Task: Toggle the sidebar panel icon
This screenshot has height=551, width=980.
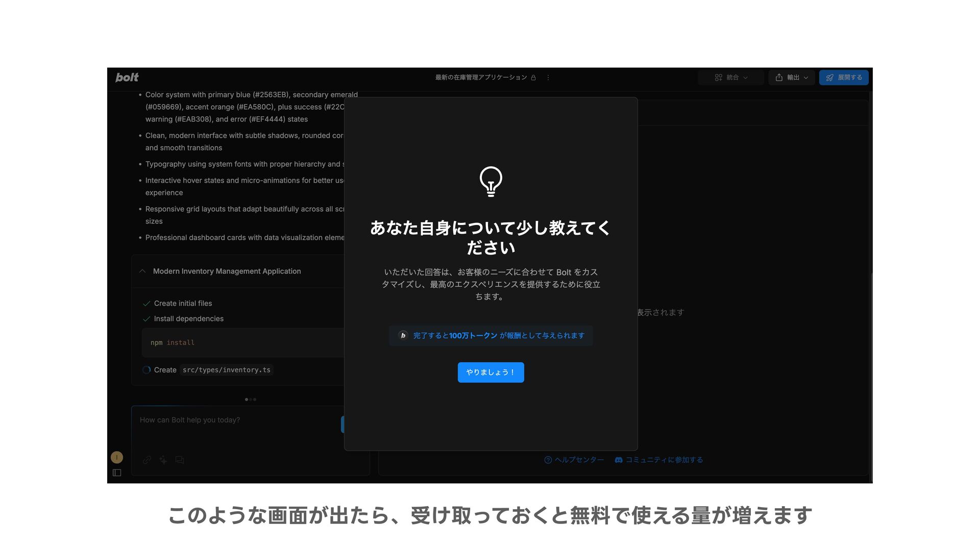Action: tap(117, 473)
